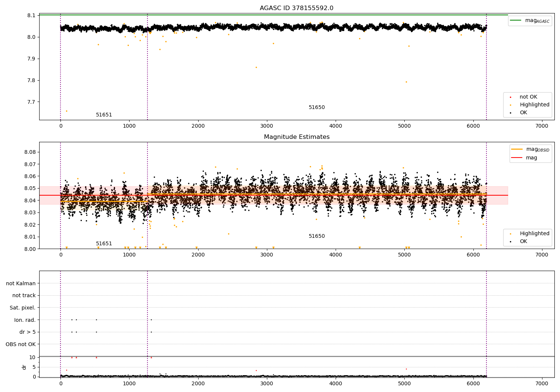The image size is (560, 392).
Task: Click the '51650' label in the Magnitude Estimates plot
Action: 317,236
